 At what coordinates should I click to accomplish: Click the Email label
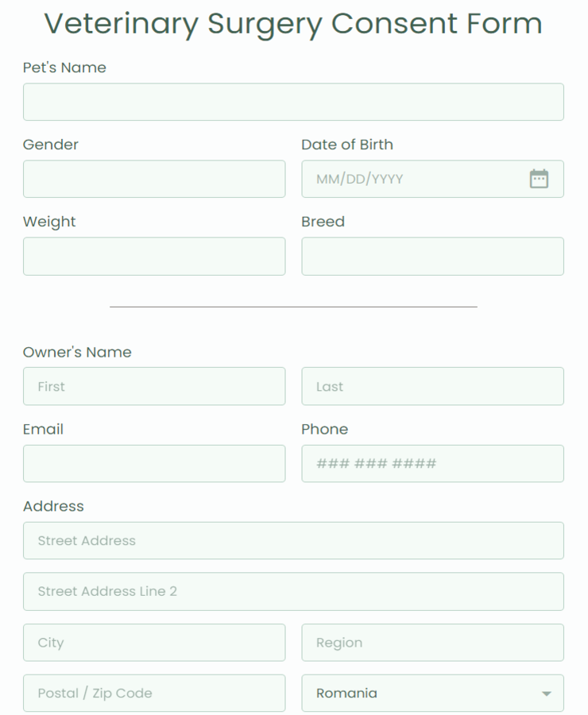(x=44, y=429)
